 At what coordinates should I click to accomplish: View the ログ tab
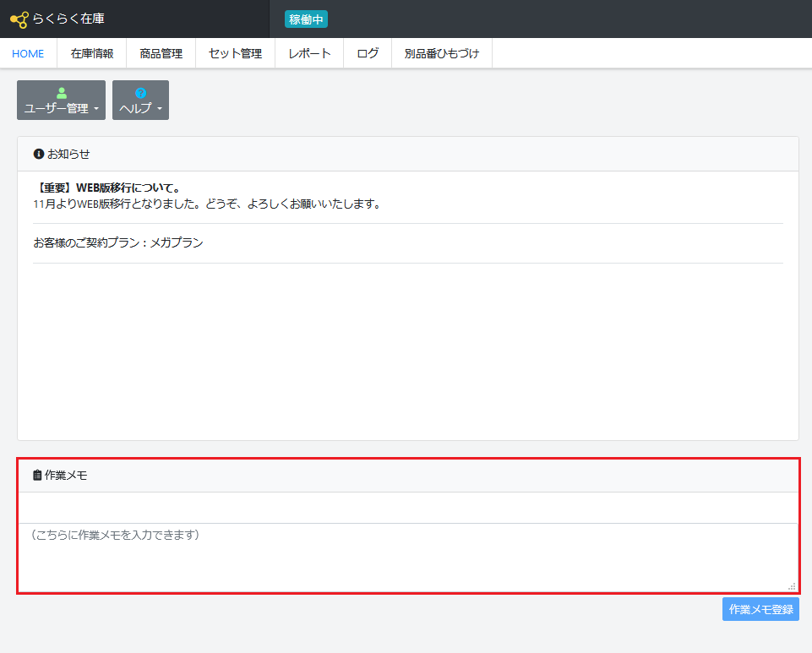click(368, 53)
